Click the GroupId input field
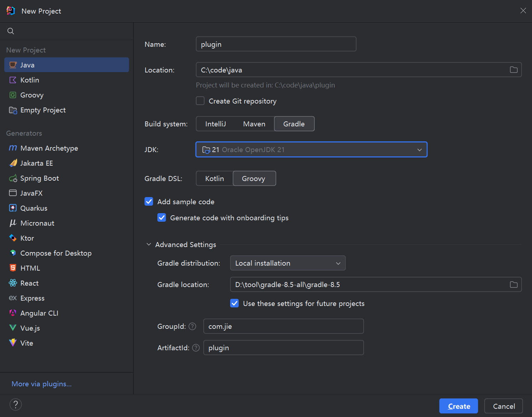 (x=283, y=326)
